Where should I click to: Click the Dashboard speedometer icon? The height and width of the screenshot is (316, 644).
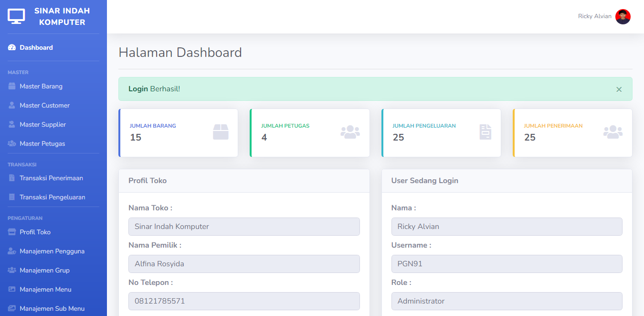point(12,48)
